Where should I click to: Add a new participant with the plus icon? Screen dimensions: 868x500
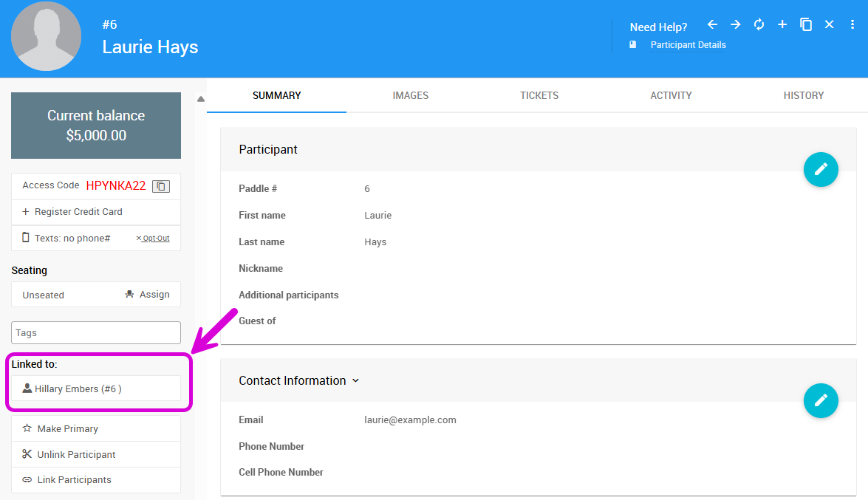[x=782, y=24]
